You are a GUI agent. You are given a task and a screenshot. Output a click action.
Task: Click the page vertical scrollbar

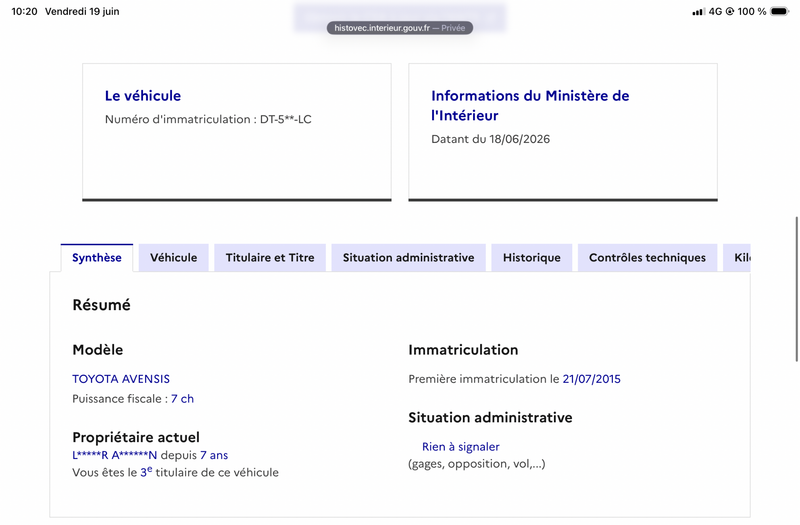[x=796, y=289]
